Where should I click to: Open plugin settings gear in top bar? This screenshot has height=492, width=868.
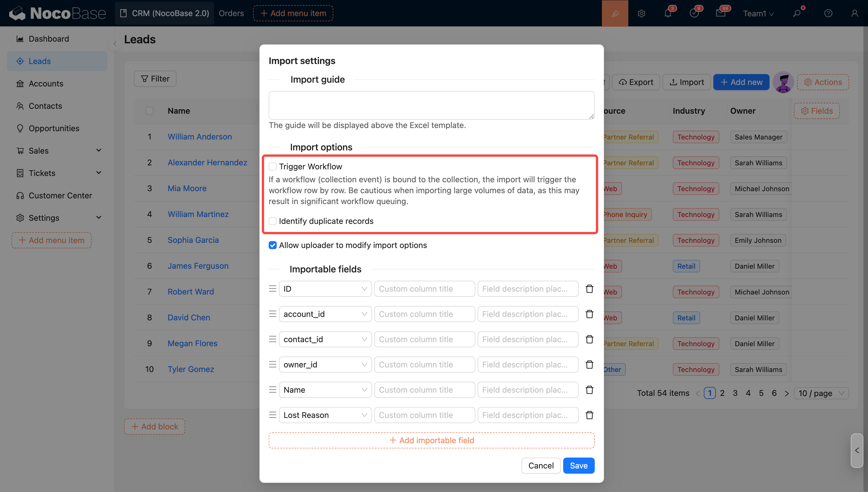(x=641, y=13)
